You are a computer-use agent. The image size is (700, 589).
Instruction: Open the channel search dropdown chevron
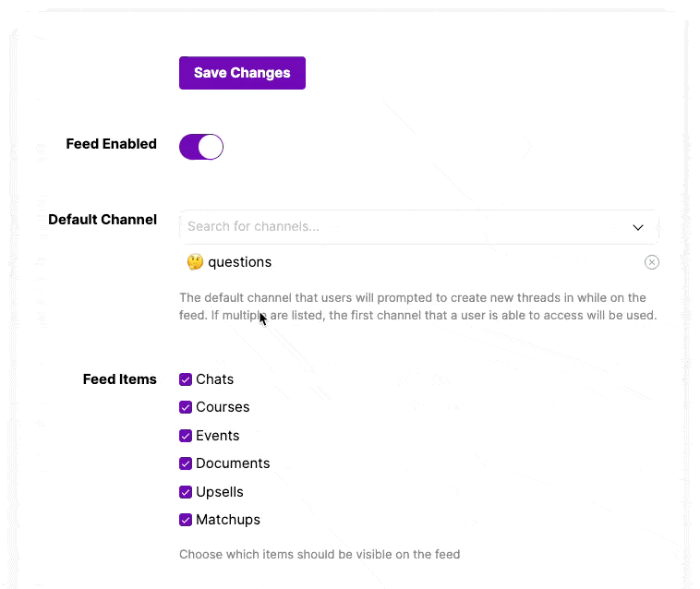[638, 227]
